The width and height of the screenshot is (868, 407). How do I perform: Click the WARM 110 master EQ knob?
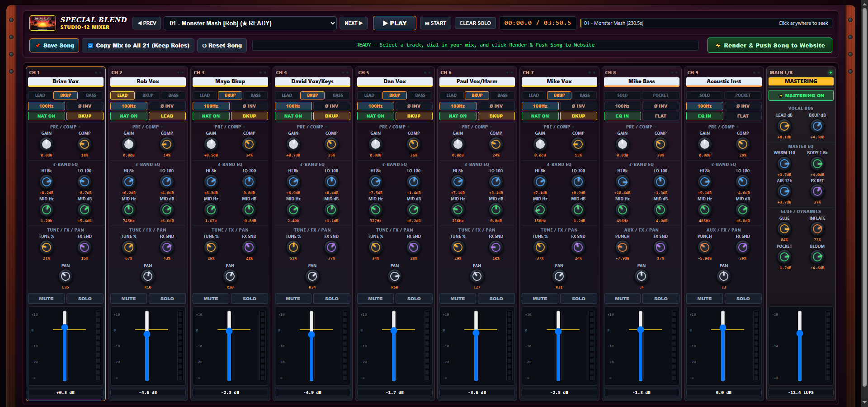784,164
